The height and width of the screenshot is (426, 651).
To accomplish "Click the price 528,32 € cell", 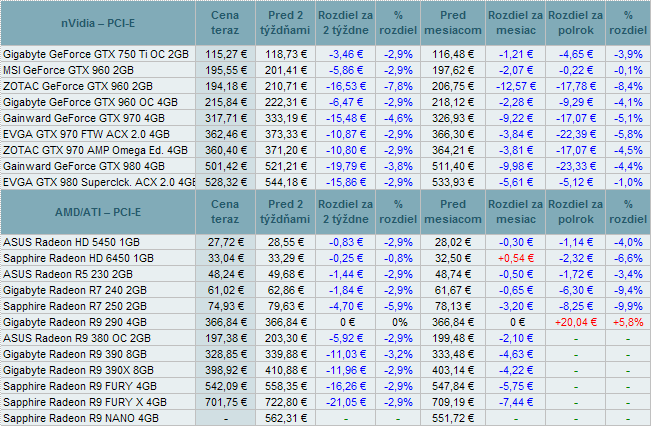I will tap(225, 182).
